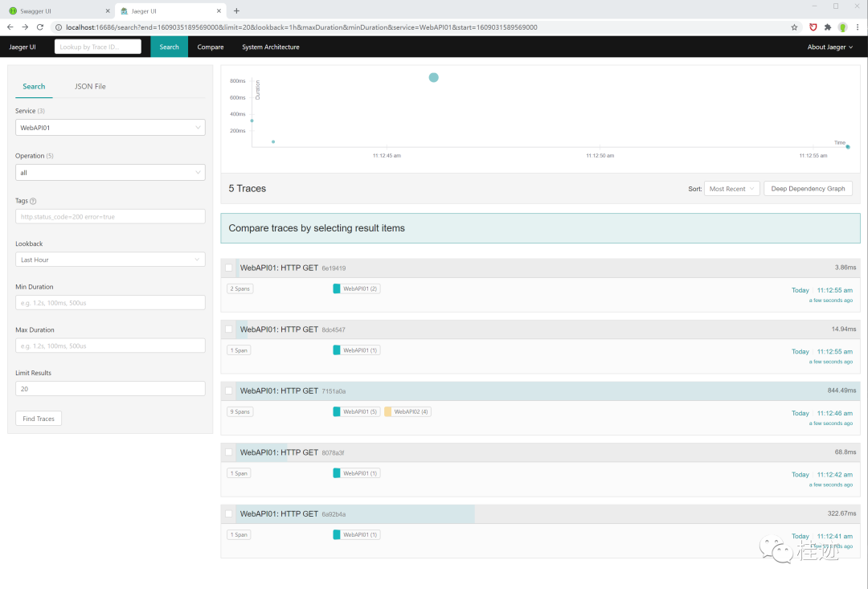This screenshot has height=589, width=868.
Task: Select trace 7151a0a checkbox
Action: (228, 391)
